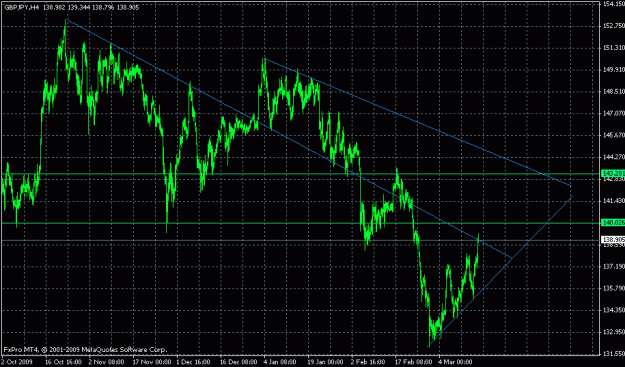Click the 141.430 price axis label
This screenshot has width=625, height=367.
point(613,202)
